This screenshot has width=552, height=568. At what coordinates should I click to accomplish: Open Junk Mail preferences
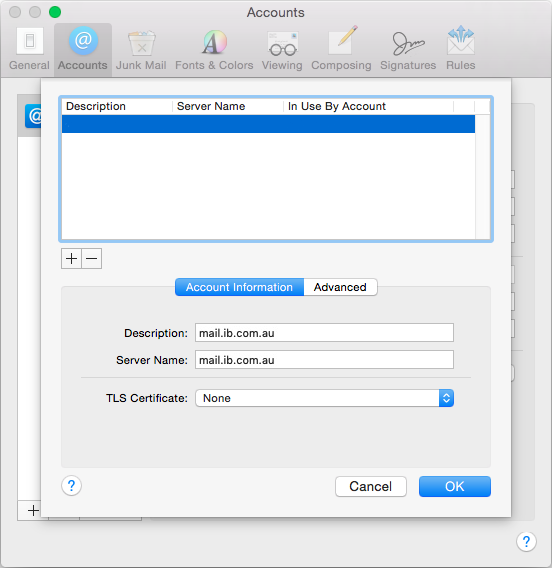coord(141,49)
